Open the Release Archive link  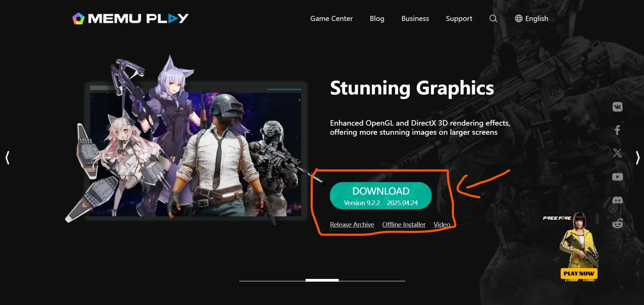click(352, 224)
